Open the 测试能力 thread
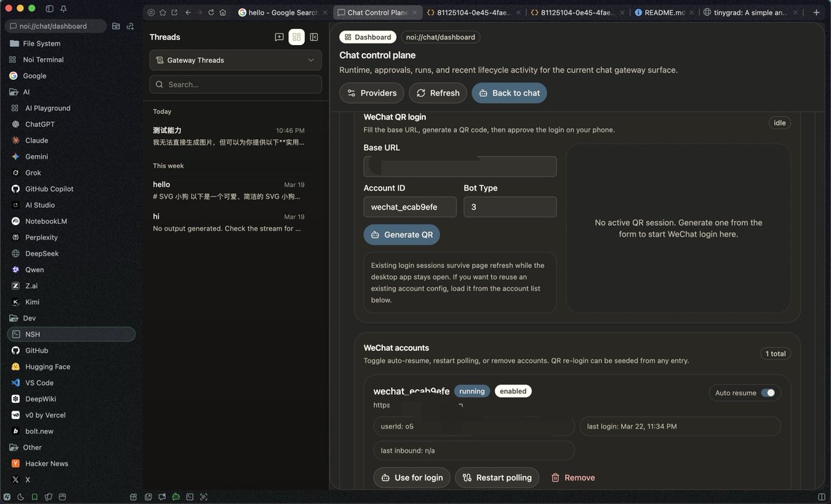 229,136
